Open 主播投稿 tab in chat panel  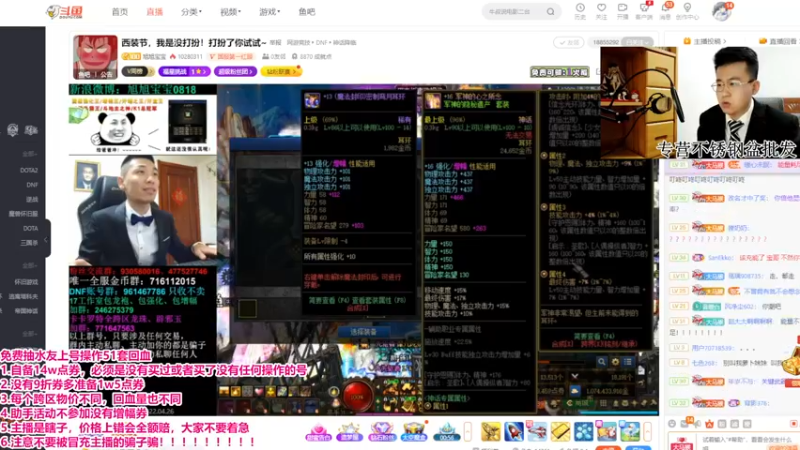[705, 41]
